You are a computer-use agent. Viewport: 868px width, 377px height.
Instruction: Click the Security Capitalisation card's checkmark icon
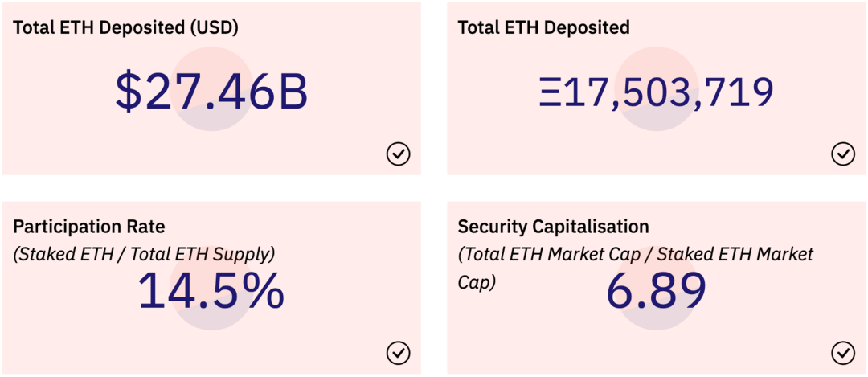click(x=843, y=352)
